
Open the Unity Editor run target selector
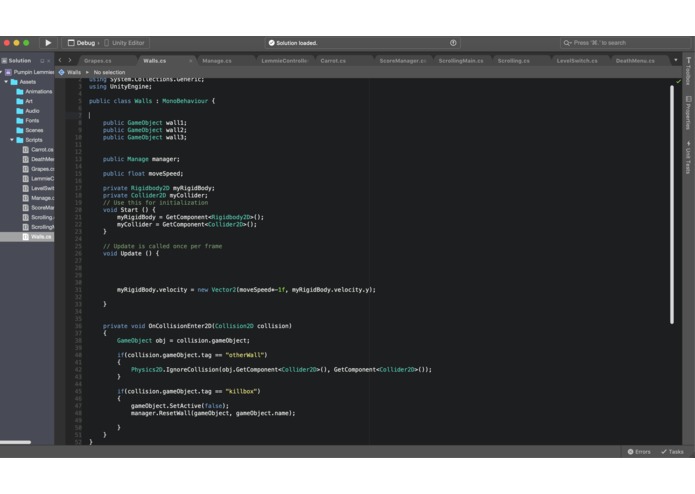point(124,43)
